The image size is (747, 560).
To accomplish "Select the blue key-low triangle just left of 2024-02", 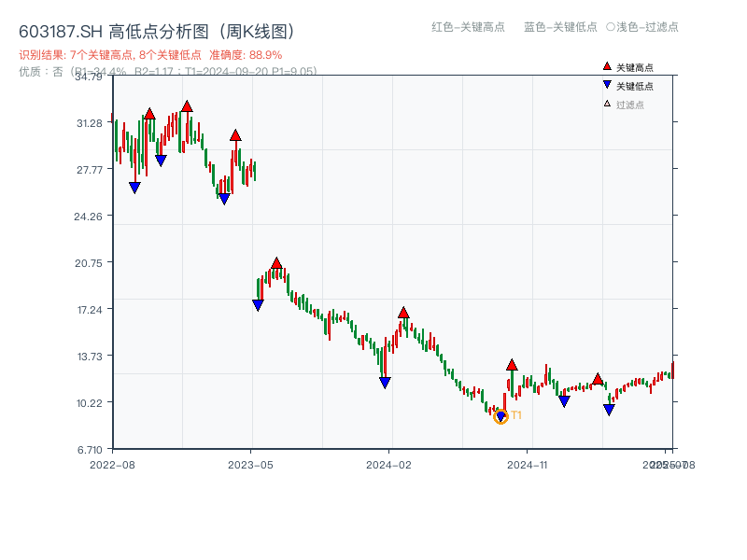I will (385, 383).
